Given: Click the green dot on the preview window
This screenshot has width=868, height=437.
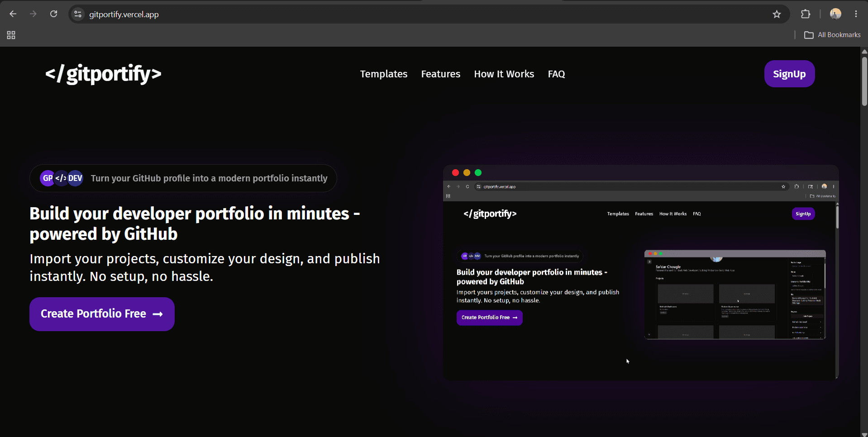Looking at the screenshot, I should (478, 172).
